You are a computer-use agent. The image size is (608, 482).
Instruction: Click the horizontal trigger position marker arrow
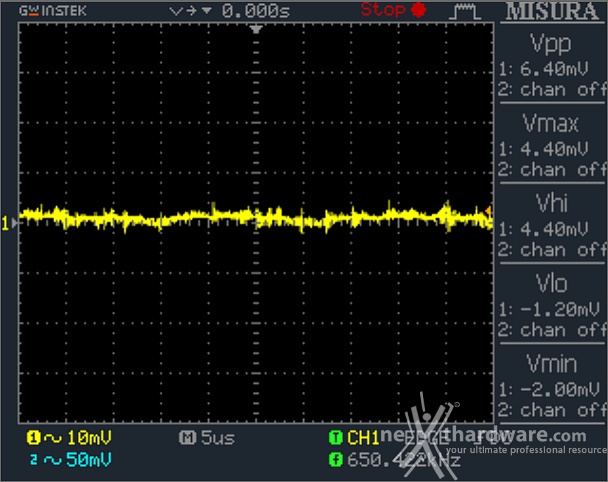click(256, 29)
